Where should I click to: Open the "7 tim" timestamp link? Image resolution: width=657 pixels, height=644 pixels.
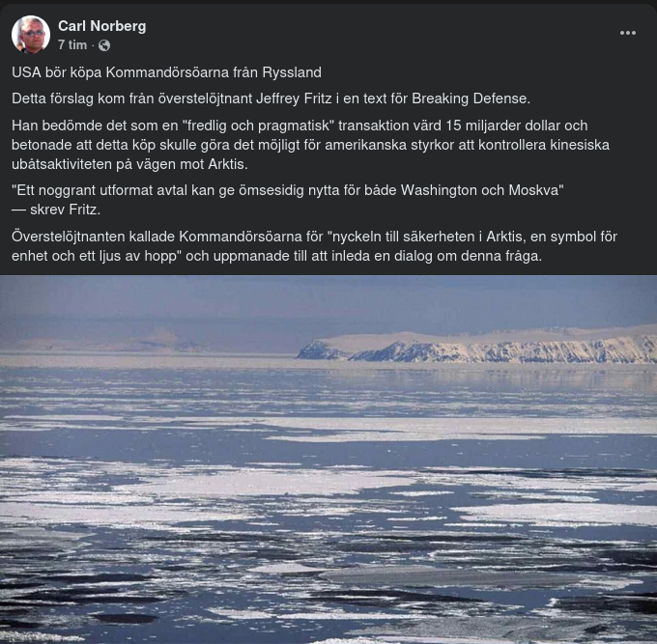(x=72, y=45)
